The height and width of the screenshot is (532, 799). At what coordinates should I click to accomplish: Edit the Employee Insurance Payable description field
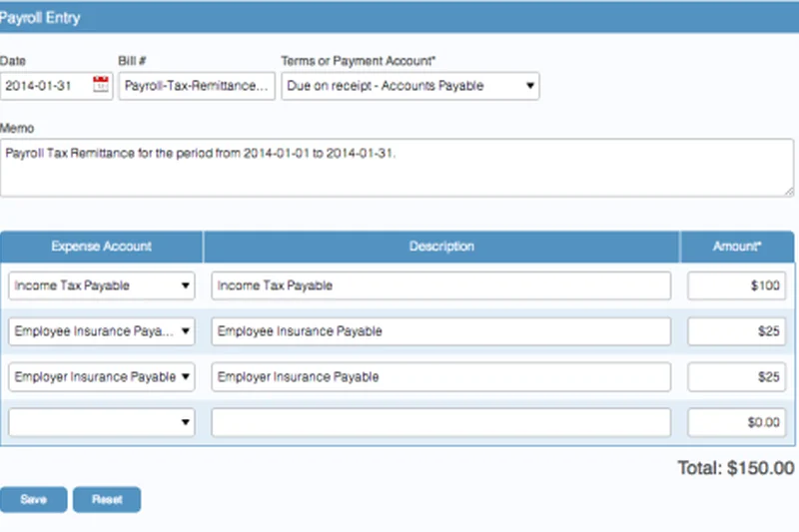[440, 331]
